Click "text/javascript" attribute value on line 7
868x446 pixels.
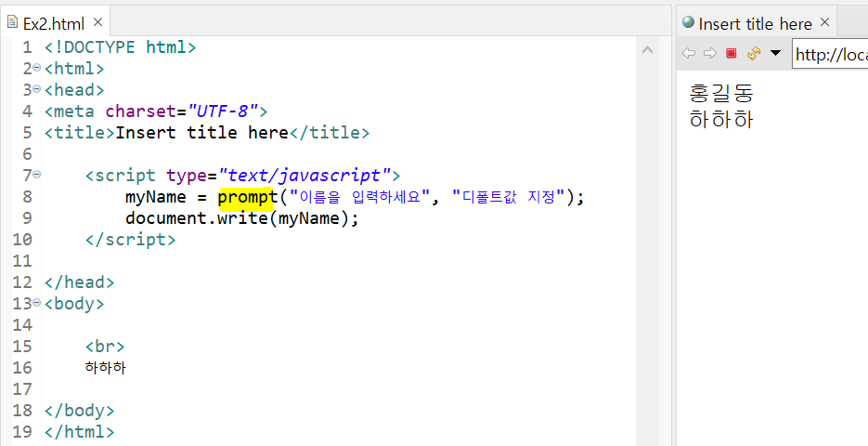click(x=304, y=176)
